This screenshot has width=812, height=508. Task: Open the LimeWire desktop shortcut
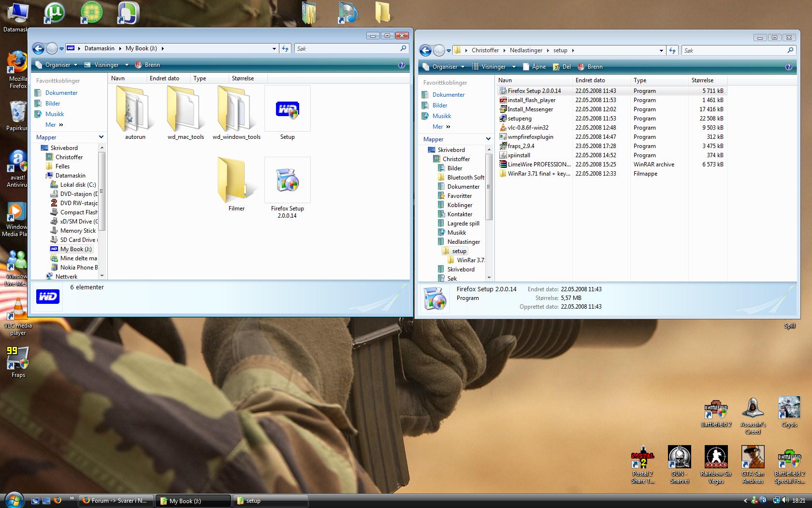(91, 13)
